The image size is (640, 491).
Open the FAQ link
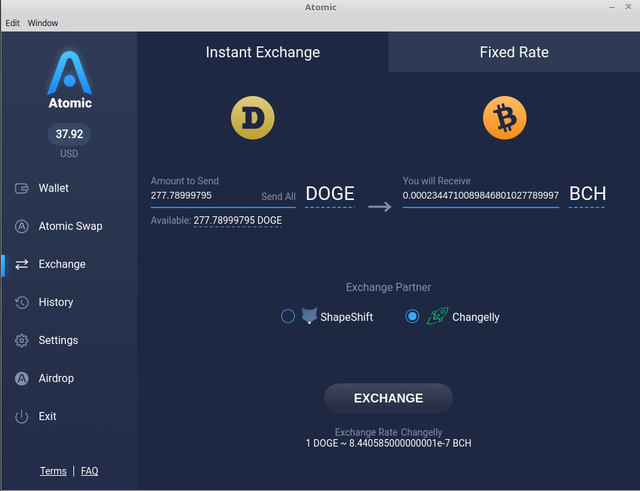(x=89, y=471)
